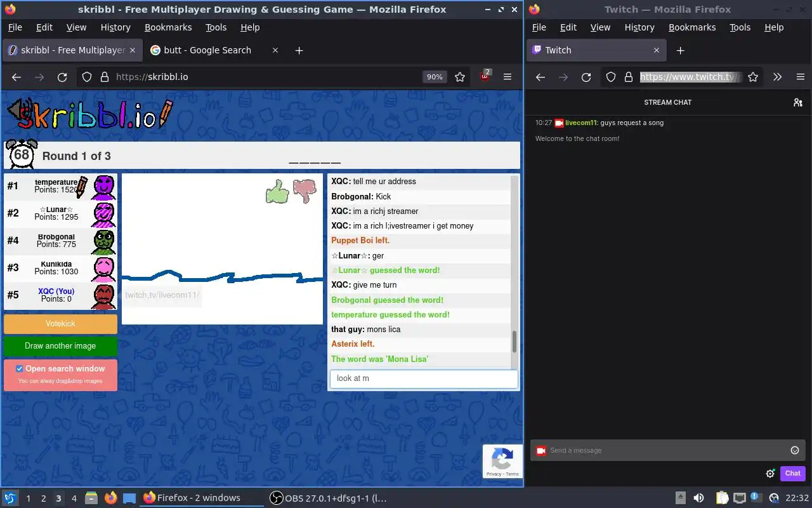Screen dimensions: 812x508
Task: Open the Twitch chat users list icon
Action: tap(798, 102)
